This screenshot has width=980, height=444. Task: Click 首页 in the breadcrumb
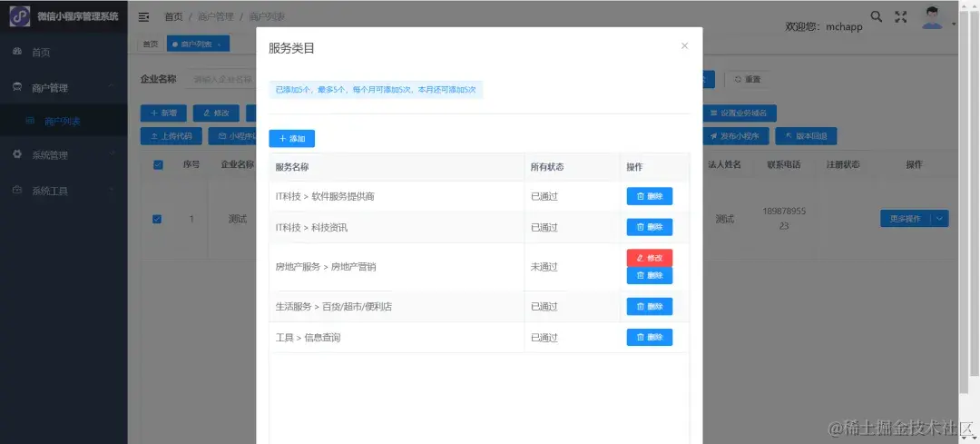pos(173,17)
